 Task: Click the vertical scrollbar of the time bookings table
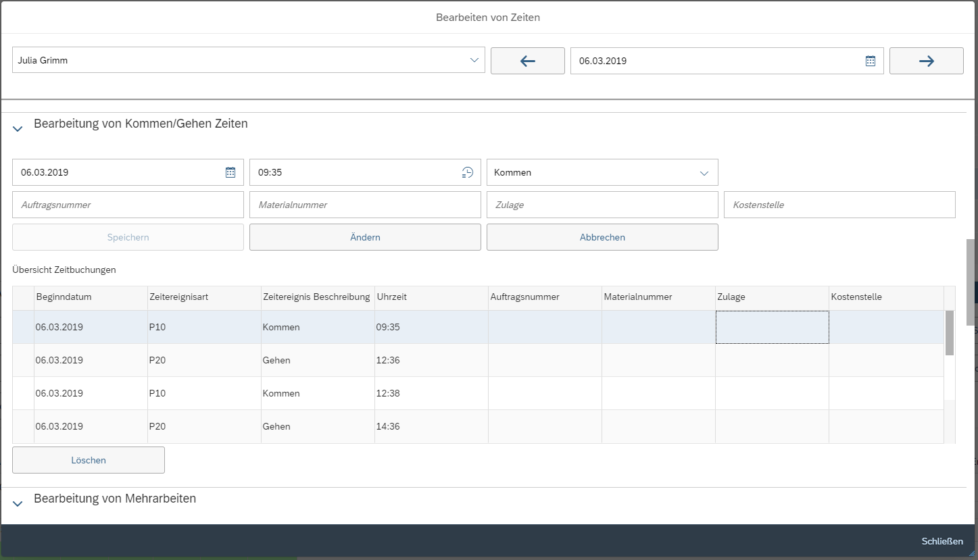(x=950, y=331)
